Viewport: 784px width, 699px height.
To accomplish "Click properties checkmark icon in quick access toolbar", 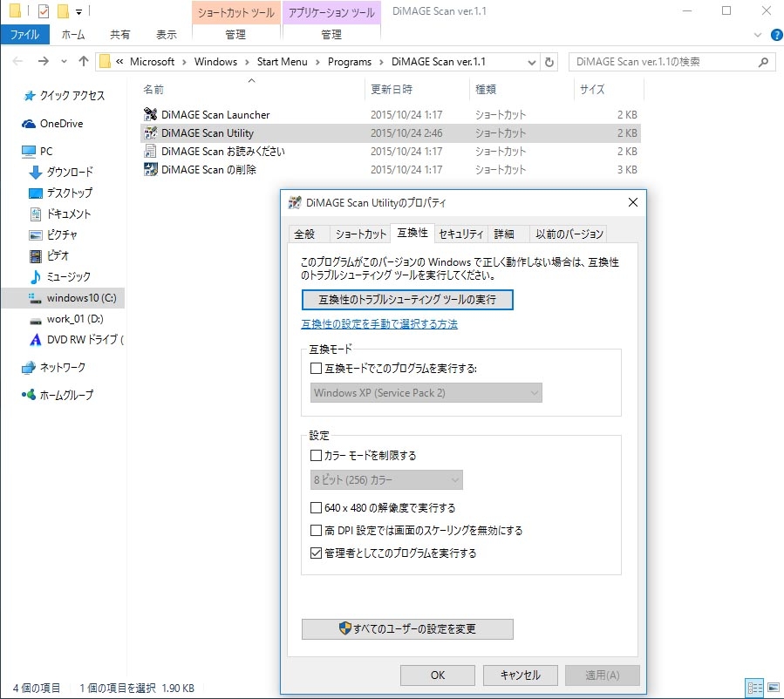I will pos(44,10).
